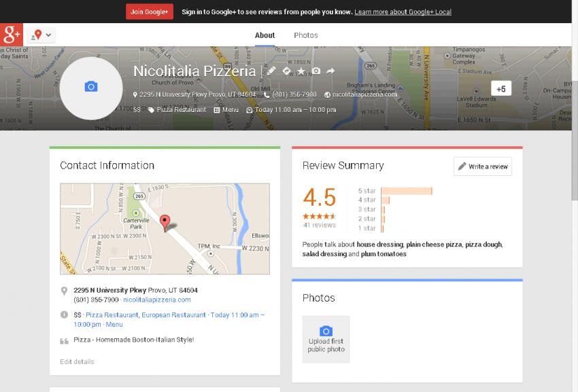Click the info icon beside the $$ row

coord(64,315)
